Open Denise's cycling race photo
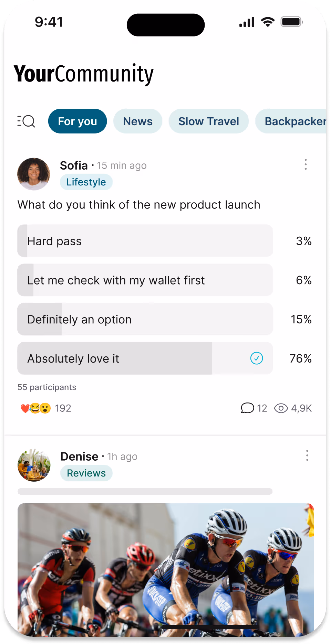The width and height of the screenshot is (330, 644). (165, 568)
